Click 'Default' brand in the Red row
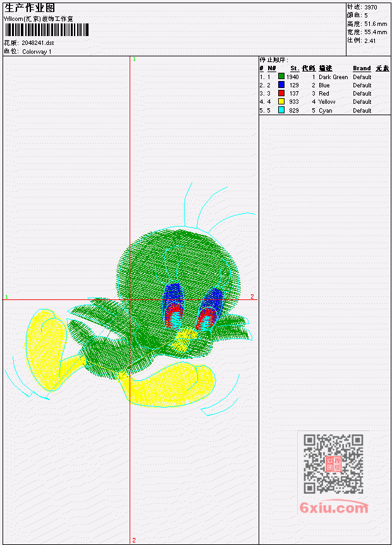Viewport: 392px width, 545px height. 362,94
